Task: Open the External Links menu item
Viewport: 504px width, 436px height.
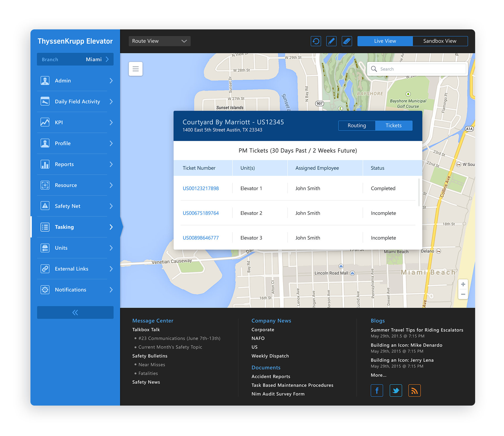Action: (75, 269)
